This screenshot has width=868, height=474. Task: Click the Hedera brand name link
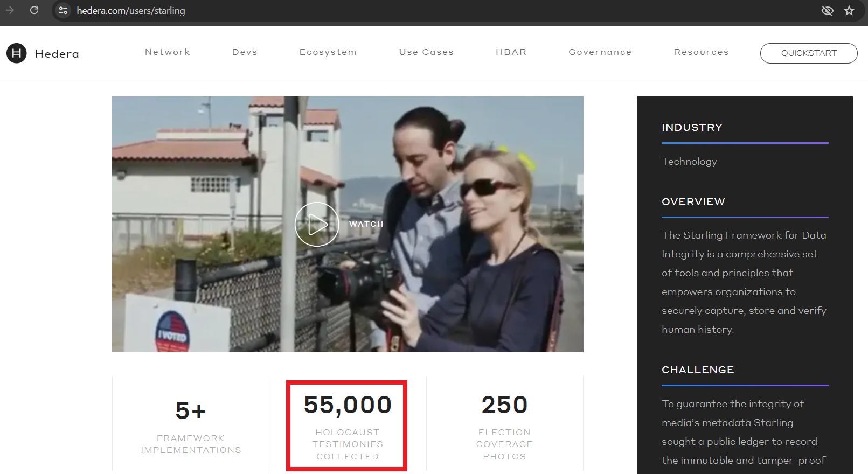[57, 54]
